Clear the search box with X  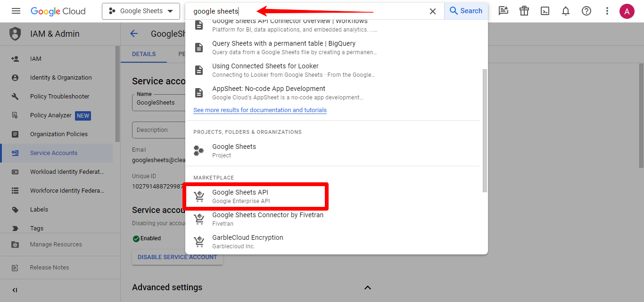[x=432, y=11]
